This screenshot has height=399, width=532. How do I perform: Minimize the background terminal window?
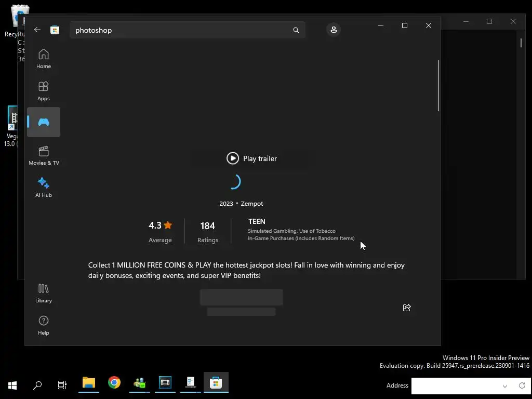tap(466, 21)
